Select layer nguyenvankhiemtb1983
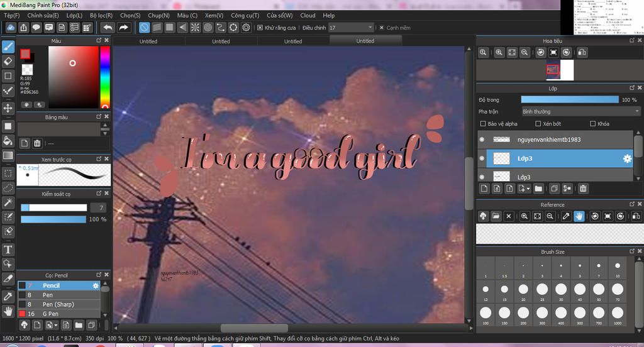This screenshot has width=644, height=347. point(556,140)
